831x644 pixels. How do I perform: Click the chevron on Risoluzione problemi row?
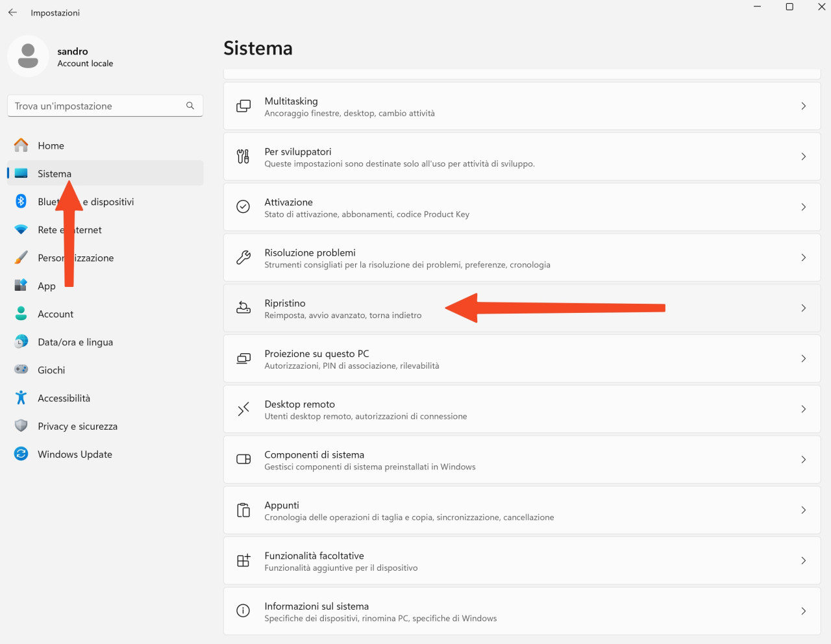point(804,258)
